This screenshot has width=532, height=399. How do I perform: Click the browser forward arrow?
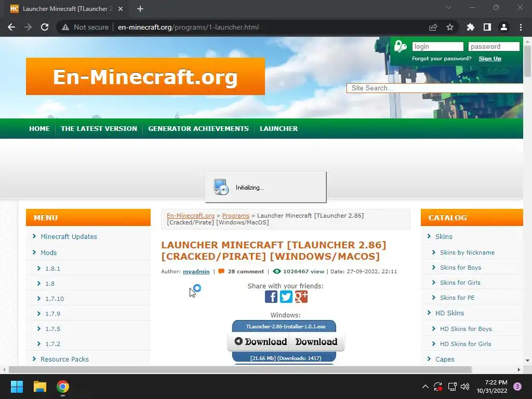pos(28,27)
